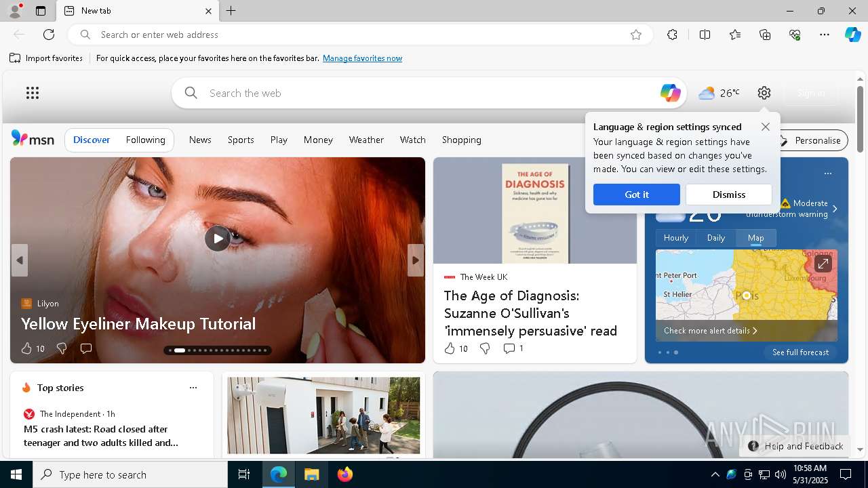Image resolution: width=868 pixels, height=488 pixels.
Task: Open weather card more options
Action: [x=827, y=174]
